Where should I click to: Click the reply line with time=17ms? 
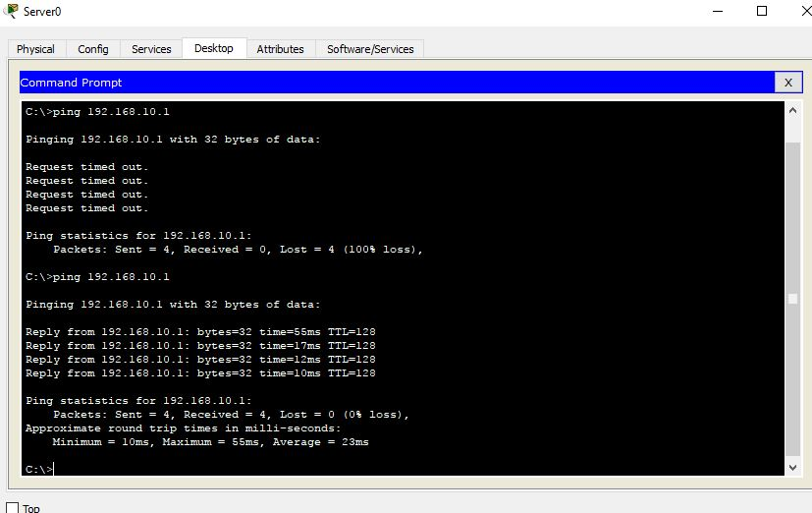tap(200, 346)
